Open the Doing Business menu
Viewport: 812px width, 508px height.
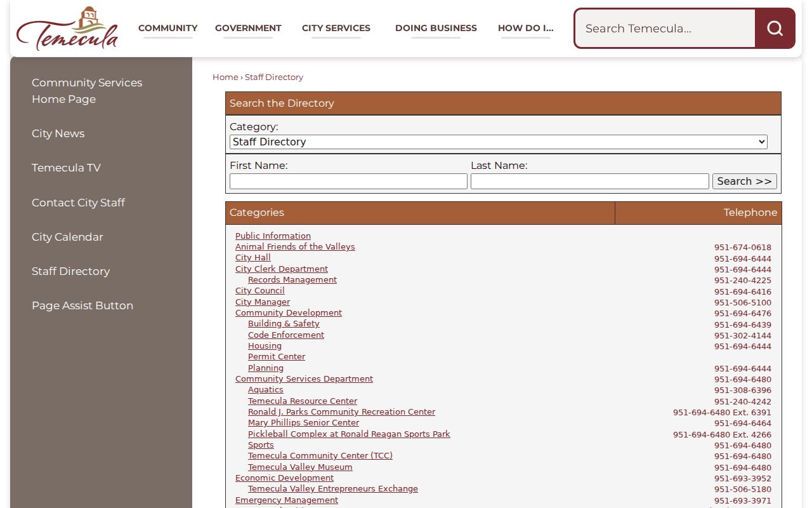coord(436,28)
